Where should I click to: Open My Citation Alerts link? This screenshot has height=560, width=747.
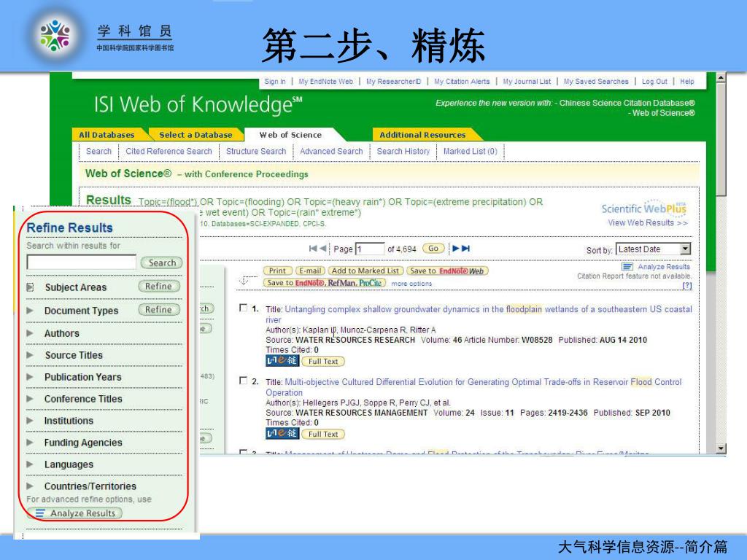tap(462, 82)
